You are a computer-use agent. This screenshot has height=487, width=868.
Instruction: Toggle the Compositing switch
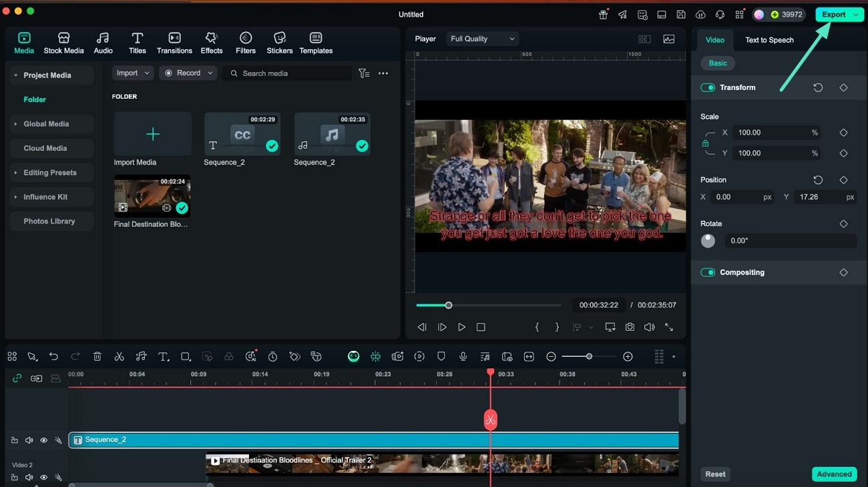pyautogui.click(x=708, y=272)
